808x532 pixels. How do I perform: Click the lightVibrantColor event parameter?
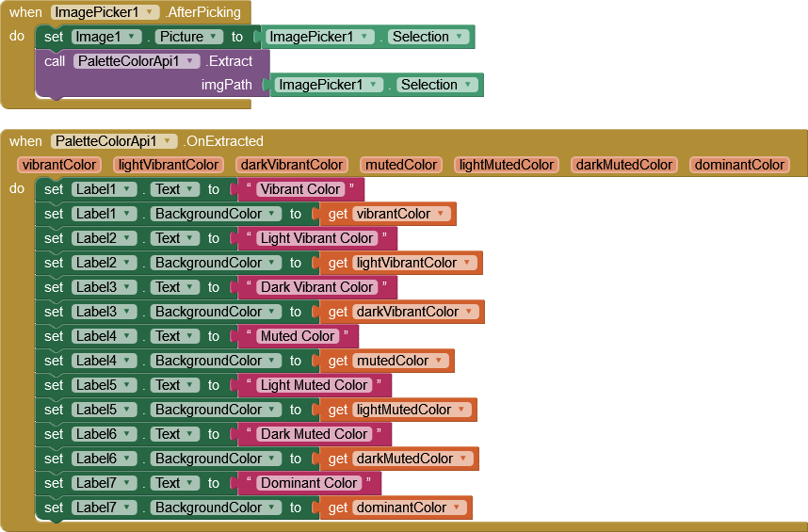(x=169, y=165)
